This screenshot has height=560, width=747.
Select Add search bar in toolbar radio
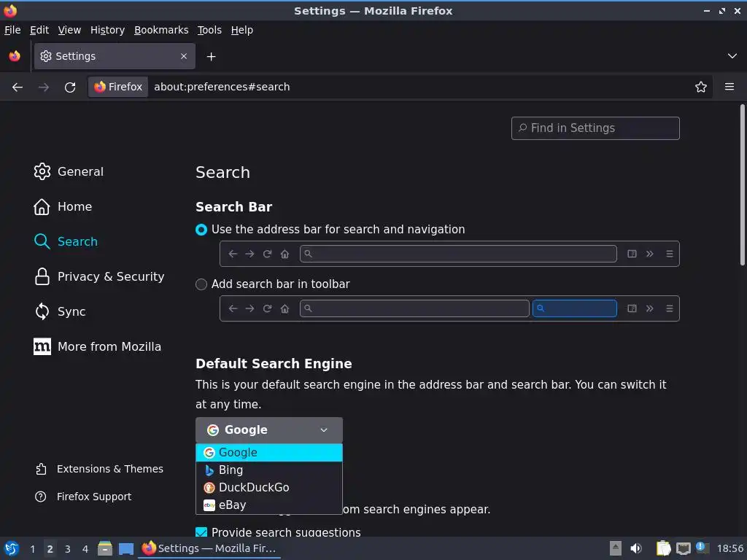(x=201, y=284)
